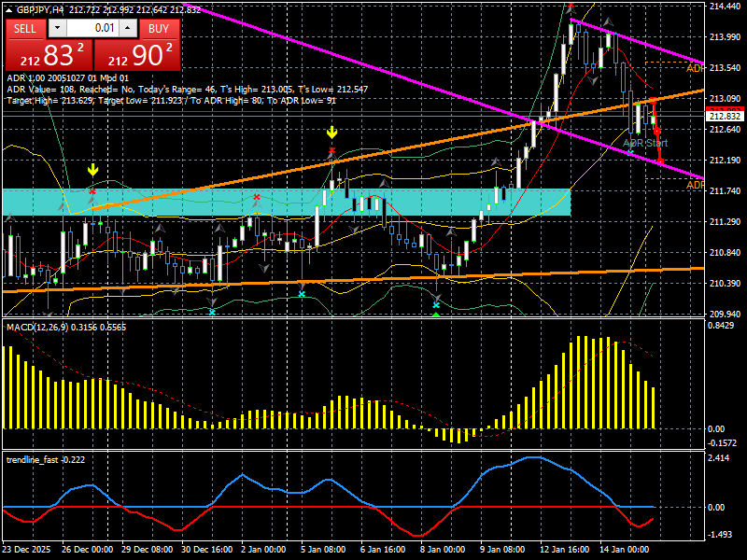Increase trade volume with the up arrow
The height and width of the screenshot is (560, 747).
tap(128, 29)
